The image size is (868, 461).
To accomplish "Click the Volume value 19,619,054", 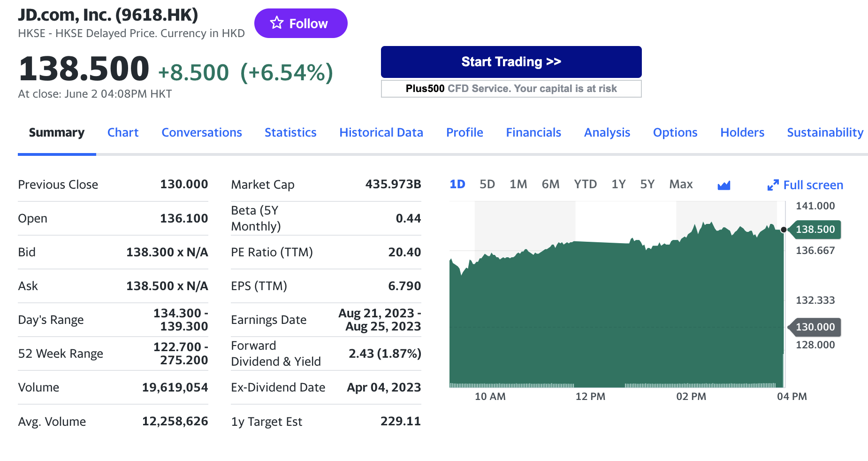I will point(175,387).
